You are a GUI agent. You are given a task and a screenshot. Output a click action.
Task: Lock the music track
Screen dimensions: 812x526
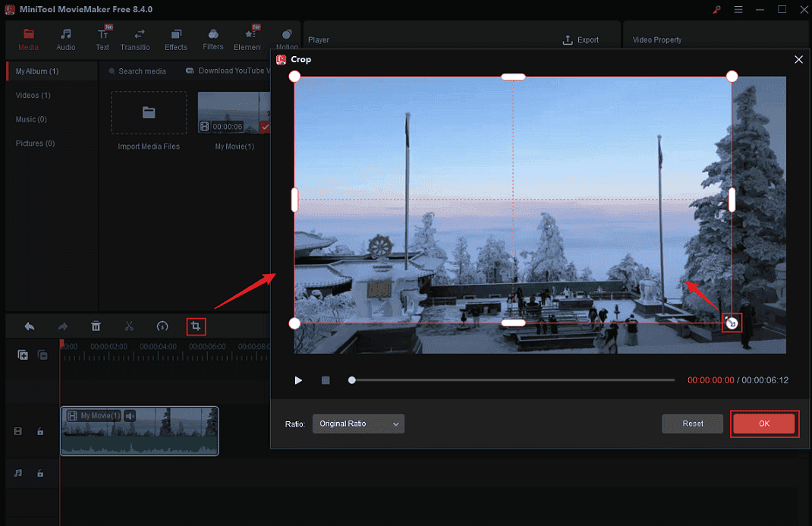click(x=40, y=474)
